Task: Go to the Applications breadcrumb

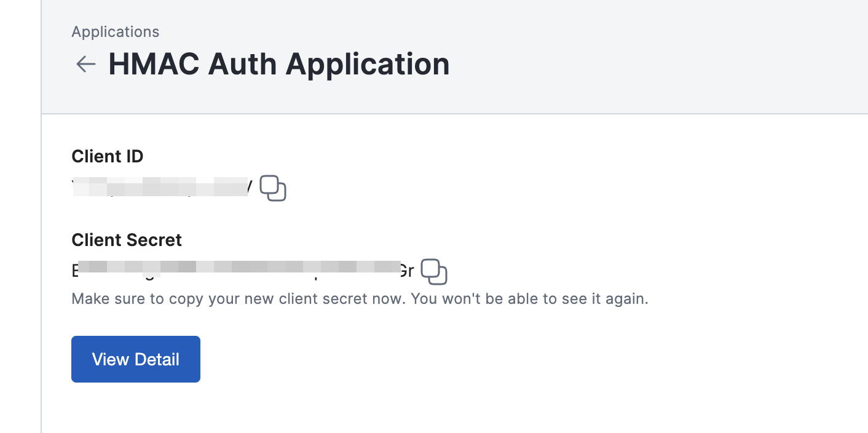Action: pos(115,32)
